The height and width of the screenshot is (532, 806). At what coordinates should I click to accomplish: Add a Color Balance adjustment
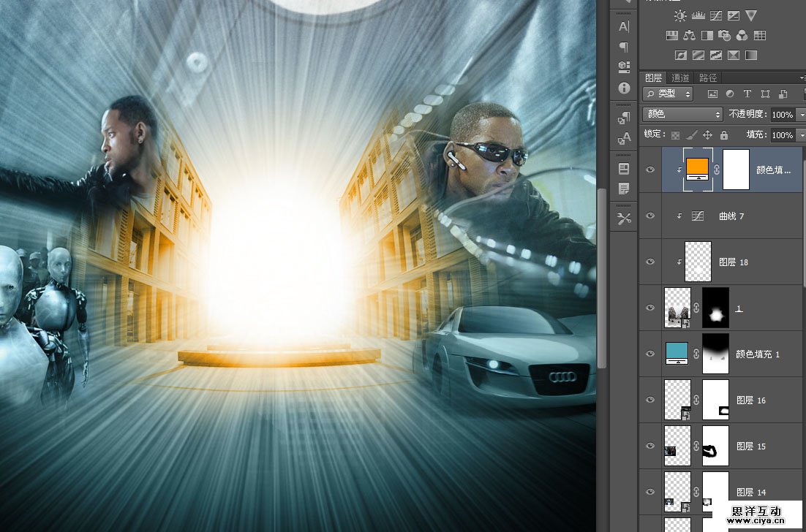click(689, 35)
